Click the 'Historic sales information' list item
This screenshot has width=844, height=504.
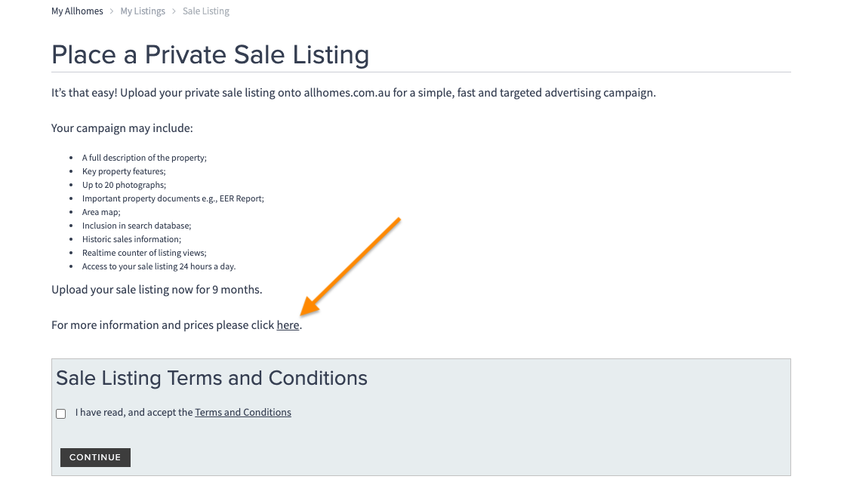(131, 239)
